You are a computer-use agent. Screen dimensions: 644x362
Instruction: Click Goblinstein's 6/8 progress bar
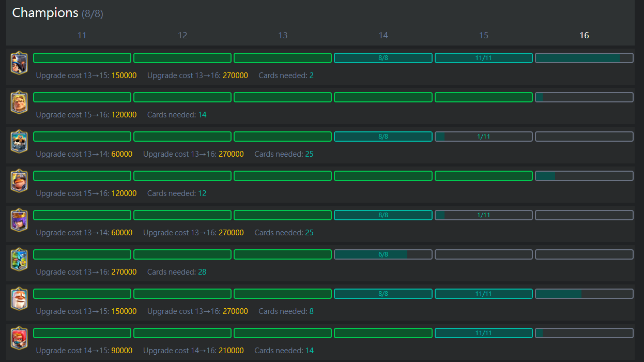[x=383, y=254]
